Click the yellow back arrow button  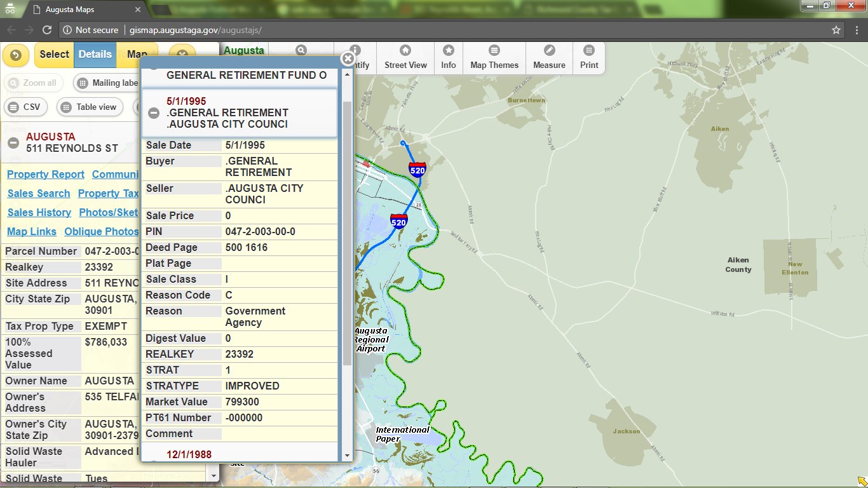[x=16, y=55]
